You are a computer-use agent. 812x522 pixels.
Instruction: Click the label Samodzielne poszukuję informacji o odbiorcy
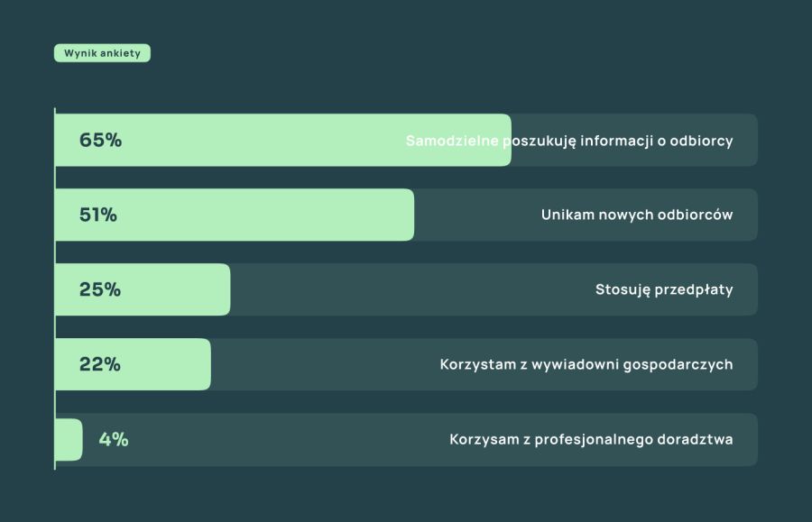point(568,141)
